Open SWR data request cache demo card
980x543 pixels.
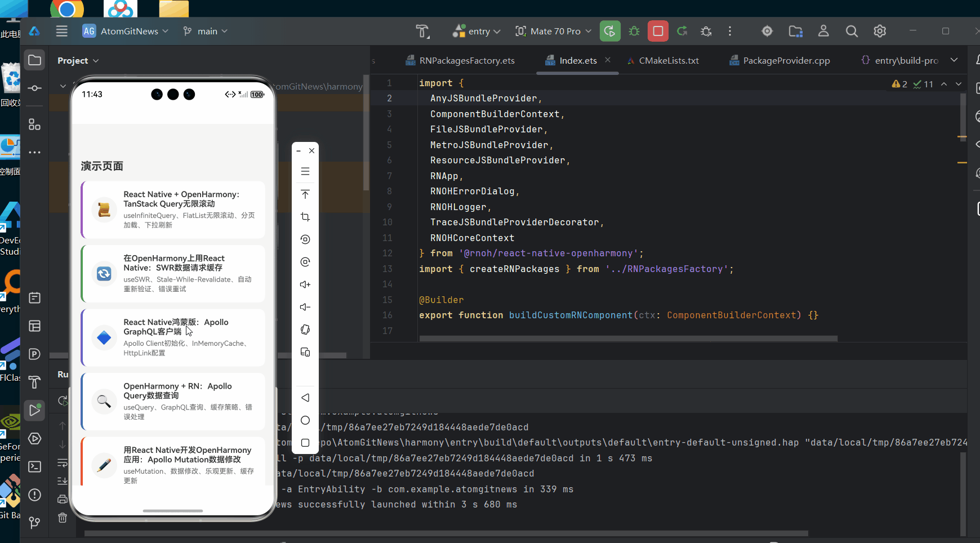(173, 273)
